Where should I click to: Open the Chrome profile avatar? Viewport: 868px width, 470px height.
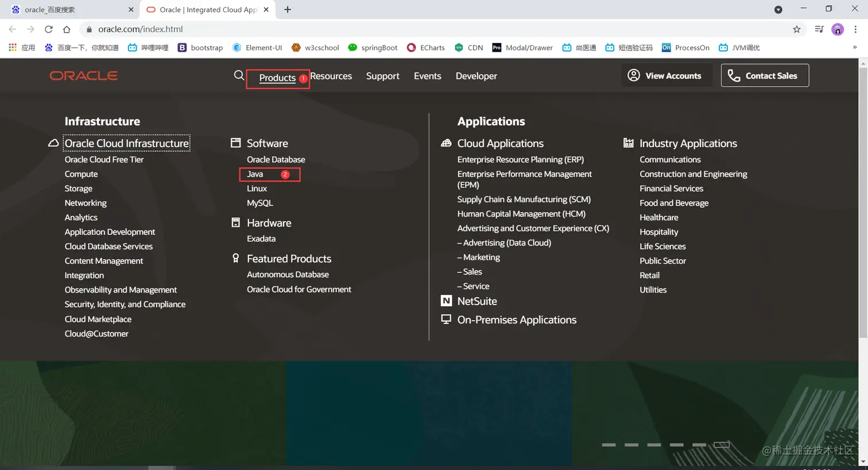[838, 29]
